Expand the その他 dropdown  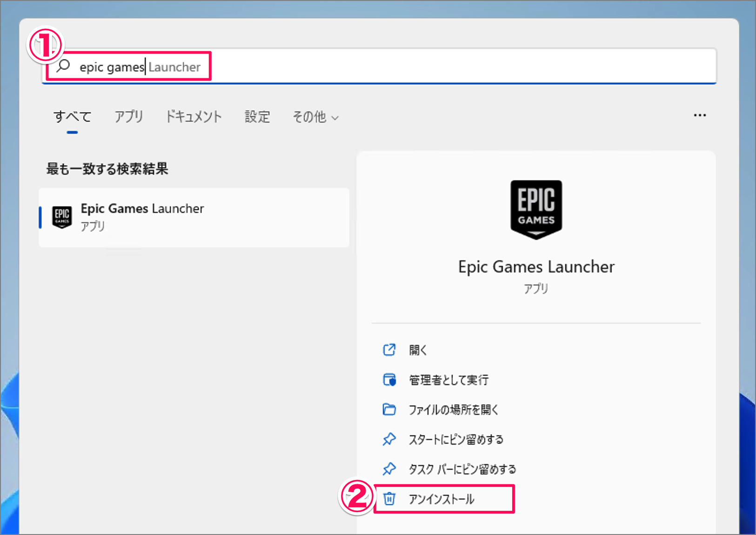[315, 117]
